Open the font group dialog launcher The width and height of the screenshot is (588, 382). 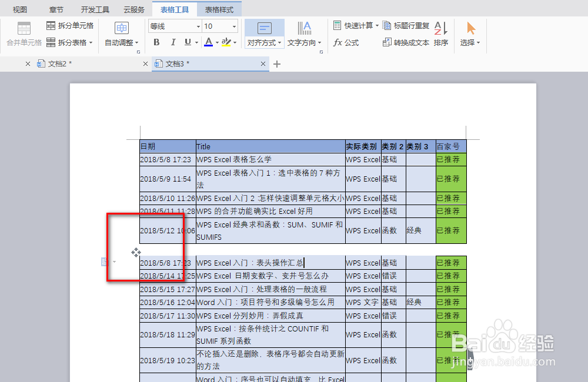pos(138,52)
